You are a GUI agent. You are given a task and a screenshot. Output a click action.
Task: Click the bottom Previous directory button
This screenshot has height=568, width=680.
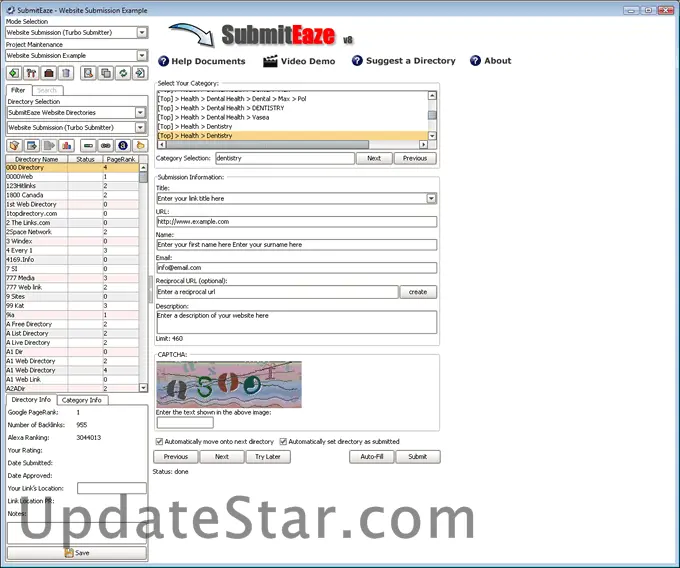[x=176, y=457]
